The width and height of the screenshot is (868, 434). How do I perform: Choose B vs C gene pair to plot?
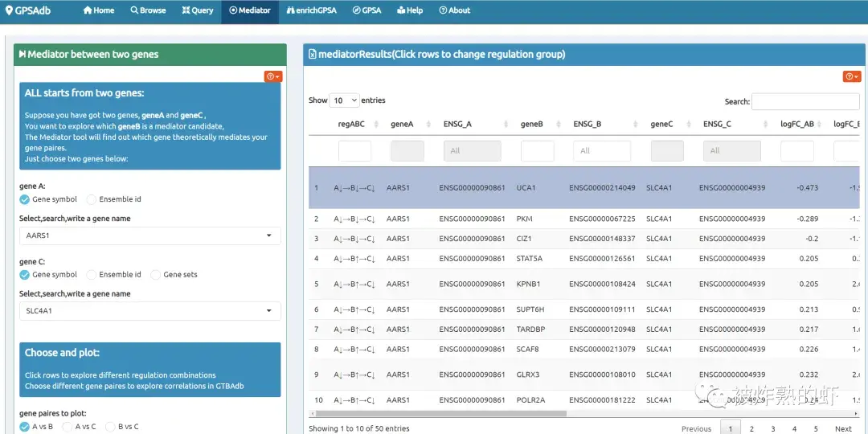[x=111, y=427]
